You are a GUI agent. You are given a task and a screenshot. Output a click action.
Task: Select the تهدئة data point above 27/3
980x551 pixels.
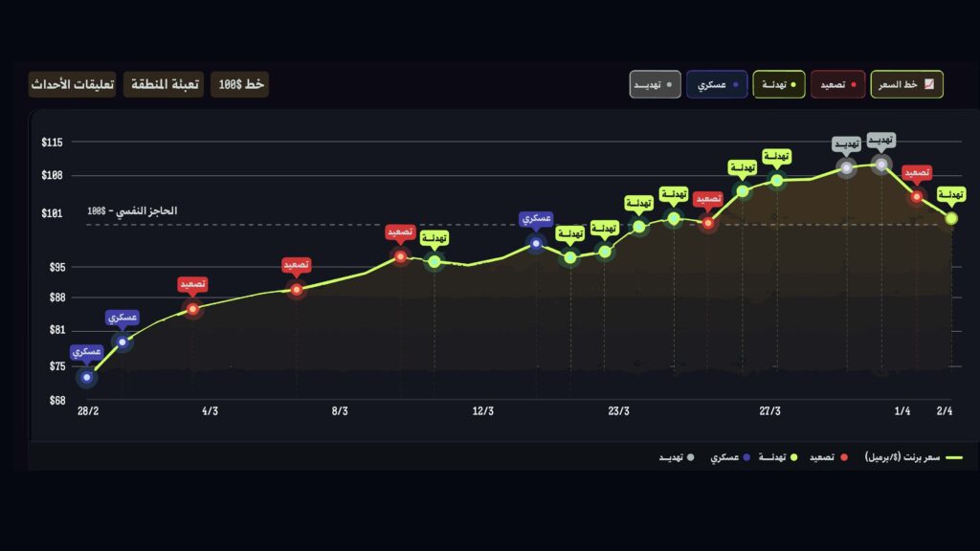coord(777,181)
